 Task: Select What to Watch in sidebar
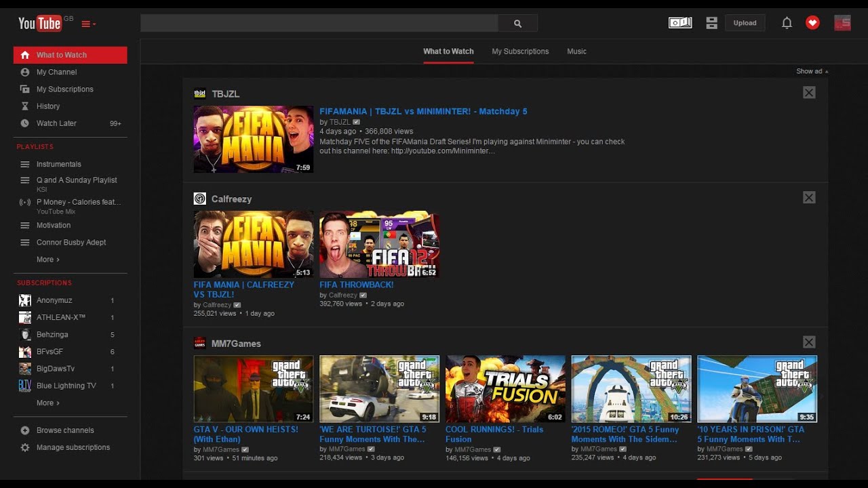pos(70,55)
